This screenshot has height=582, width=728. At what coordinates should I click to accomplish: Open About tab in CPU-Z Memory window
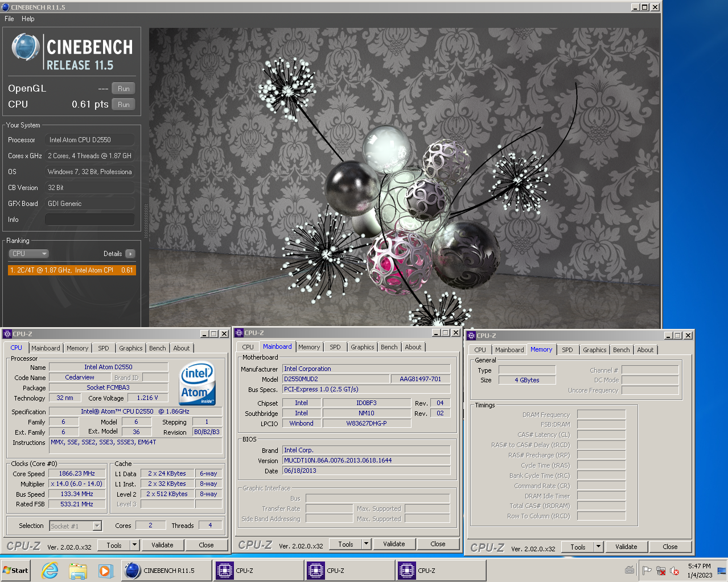[x=645, y=350]
